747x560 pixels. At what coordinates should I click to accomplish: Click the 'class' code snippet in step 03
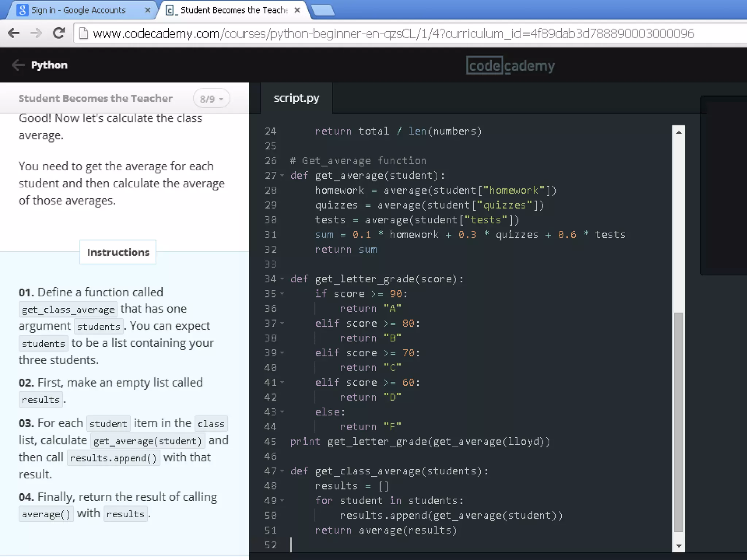point(211,424)
